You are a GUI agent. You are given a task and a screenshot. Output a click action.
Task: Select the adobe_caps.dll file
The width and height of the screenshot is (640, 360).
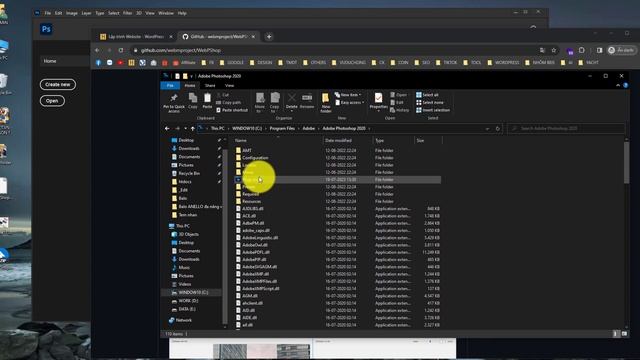pos(256,231)
